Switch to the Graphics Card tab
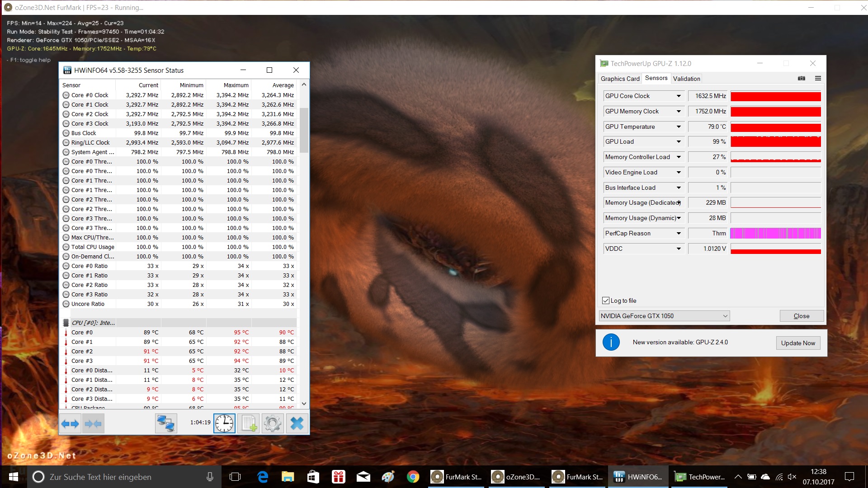The width and height of the screenshot is (868, 488). coord(620,79)
